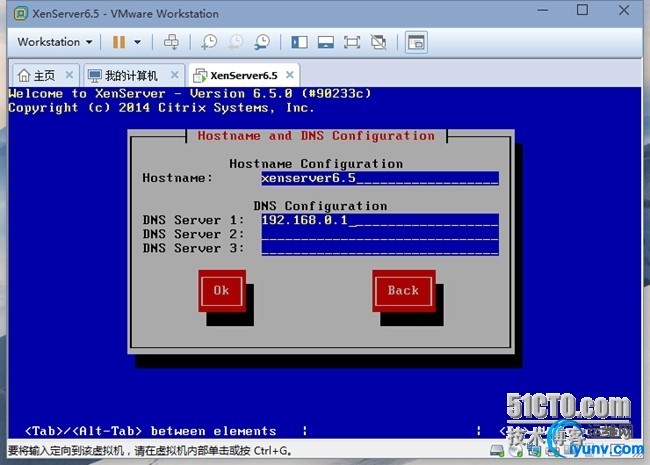Enter full screen mode
Viewport: 650px width, 465px height.
click(352, 42)
